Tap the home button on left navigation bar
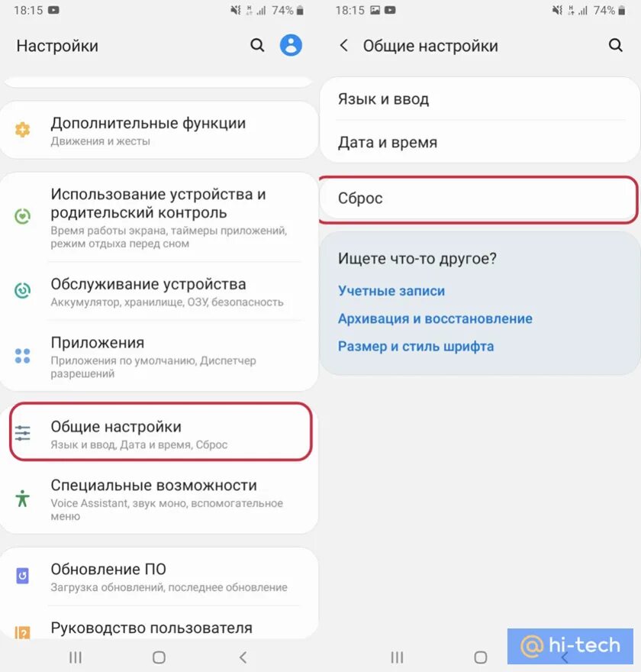Screen dimensions: 641x672 click(x=159, y=657)
